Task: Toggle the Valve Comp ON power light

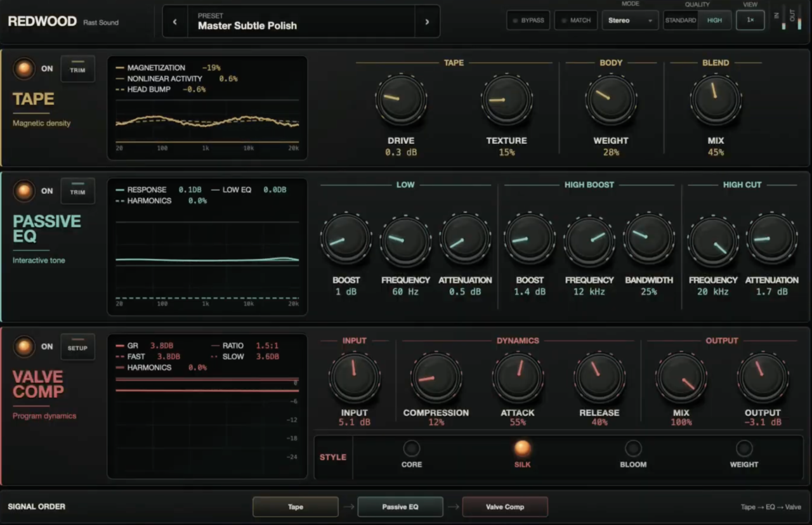Action: [x=24, y=347]
